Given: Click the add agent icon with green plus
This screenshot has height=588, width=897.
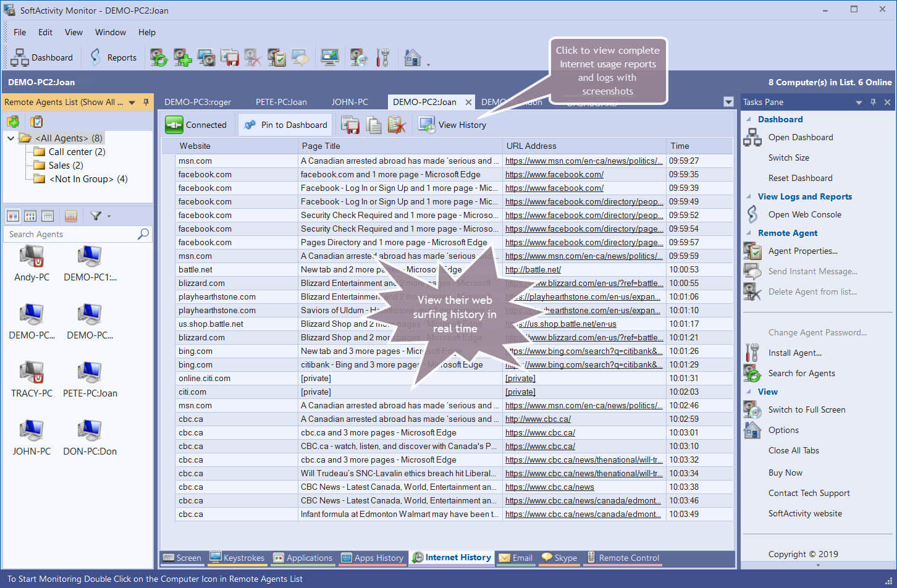Looking at the screenshot, I should coord(182,57).
